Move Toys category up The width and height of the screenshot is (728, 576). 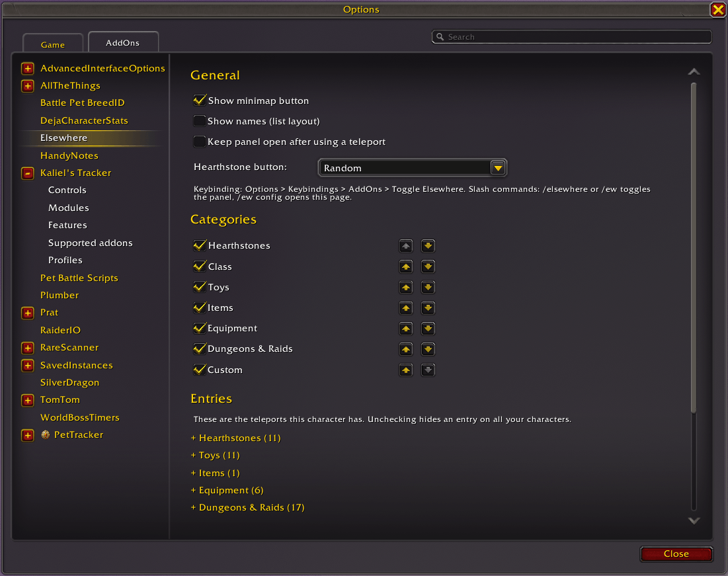coord(406,288)
